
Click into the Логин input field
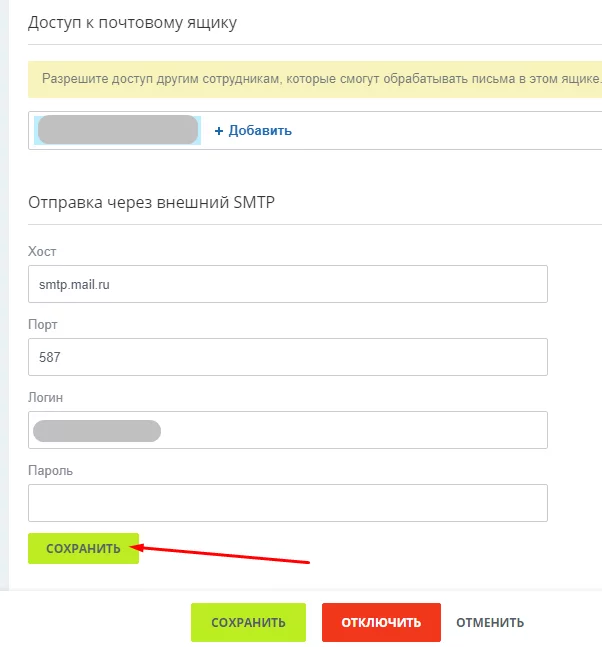click(350, 430)
